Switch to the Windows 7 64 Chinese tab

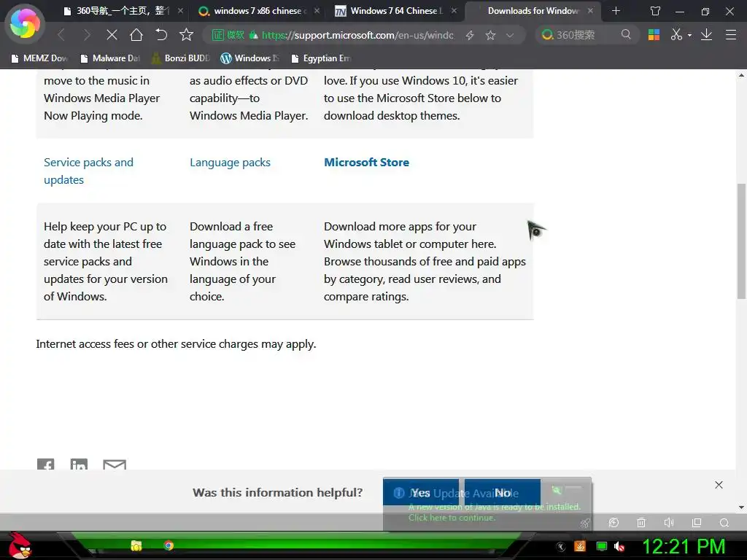(x=395, y=11)
